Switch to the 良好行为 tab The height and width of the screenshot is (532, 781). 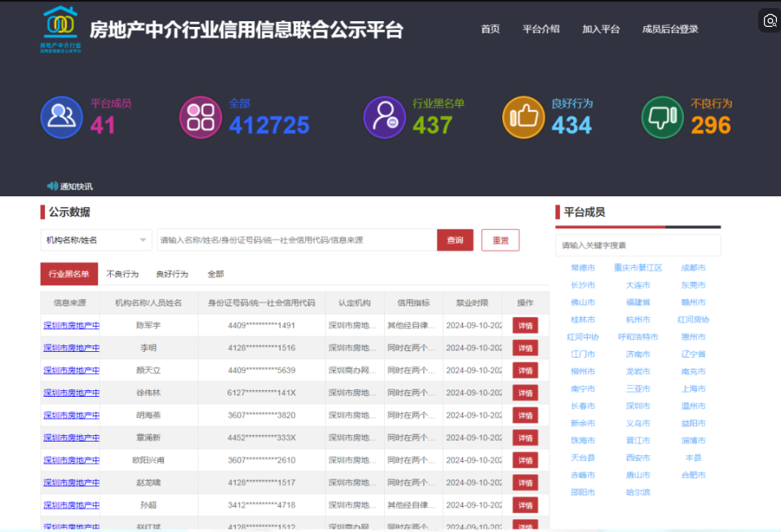click(x=172, y=275)
